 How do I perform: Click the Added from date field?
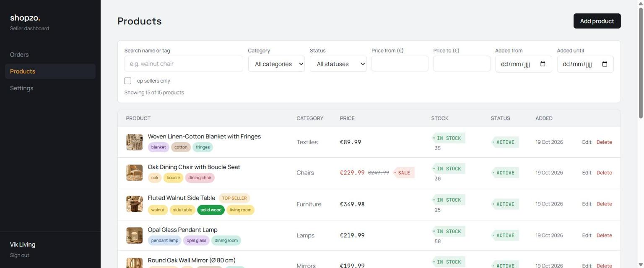[524, 64]
